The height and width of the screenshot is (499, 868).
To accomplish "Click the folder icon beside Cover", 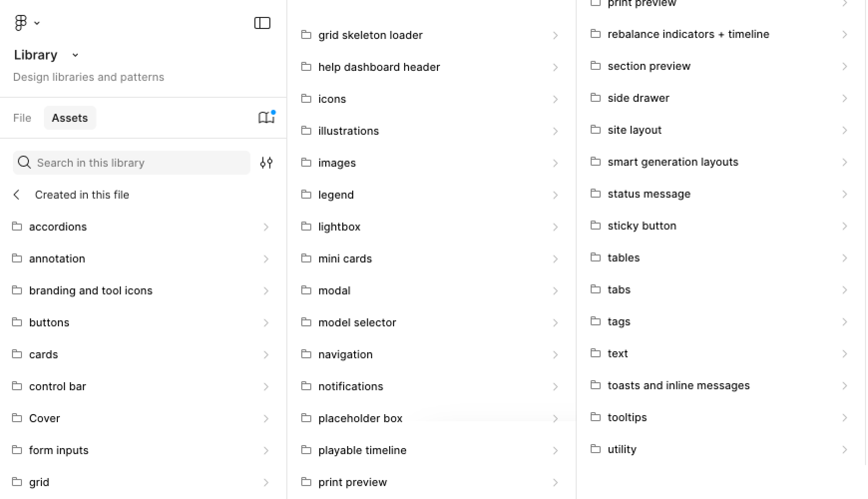I will point(17,417).
